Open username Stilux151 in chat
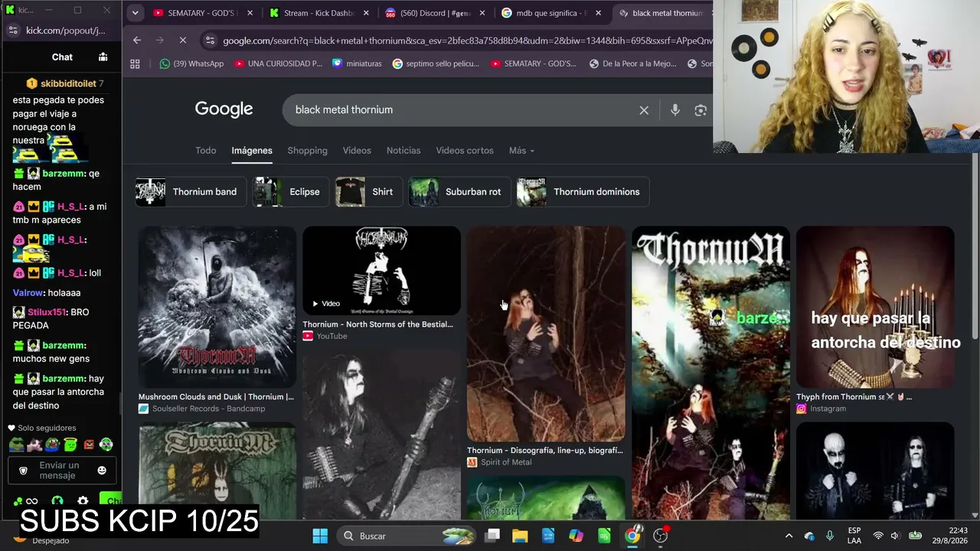The width and height of the screenshot is (980, 551). (x=47, y=312)
